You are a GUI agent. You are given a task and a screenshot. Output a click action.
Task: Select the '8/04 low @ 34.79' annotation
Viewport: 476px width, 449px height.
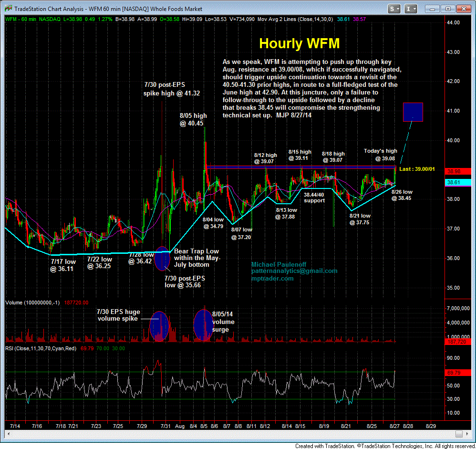[x=213, y=223]
